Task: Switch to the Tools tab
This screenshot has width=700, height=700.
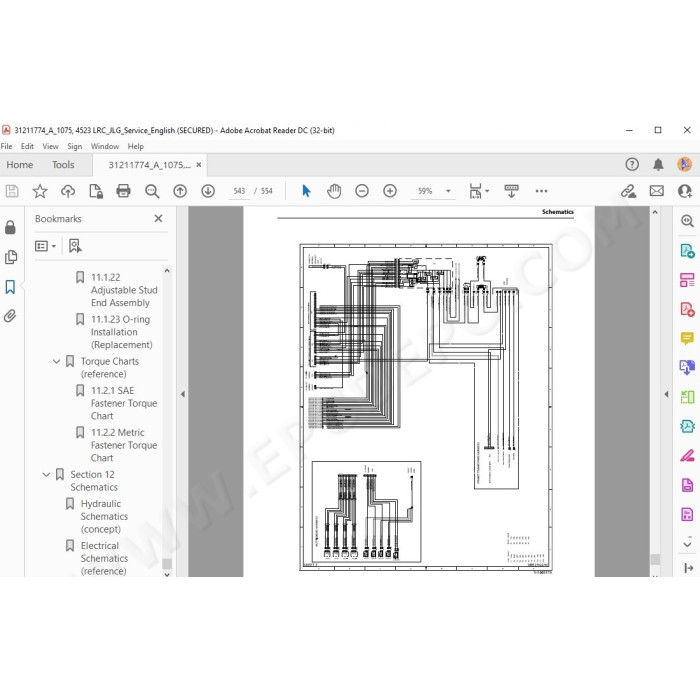Action: (63, 165)
